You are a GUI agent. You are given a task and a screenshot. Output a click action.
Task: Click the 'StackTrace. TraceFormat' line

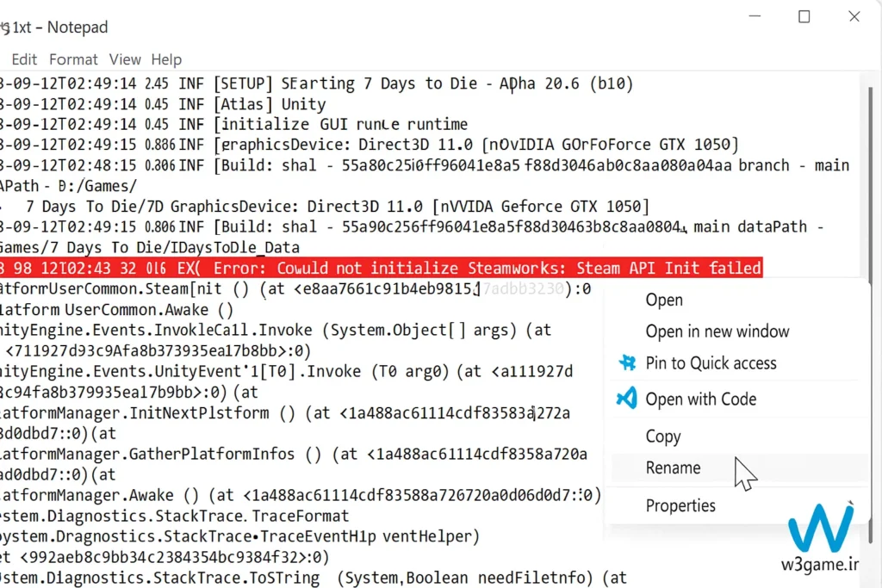pyautogui.click(x=174, y=516)
